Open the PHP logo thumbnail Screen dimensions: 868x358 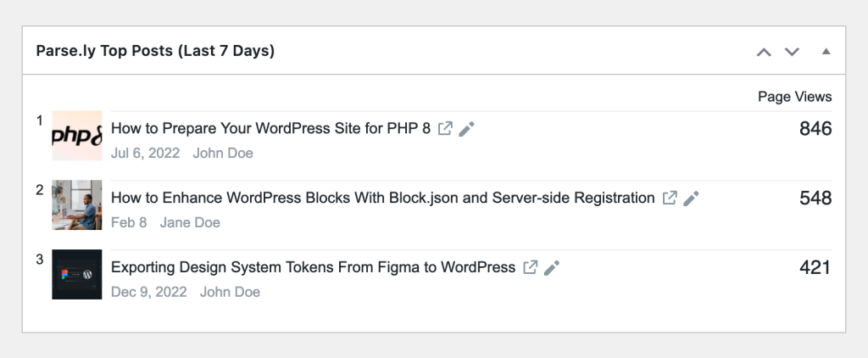pyautogui.click(x=77, y=136)
